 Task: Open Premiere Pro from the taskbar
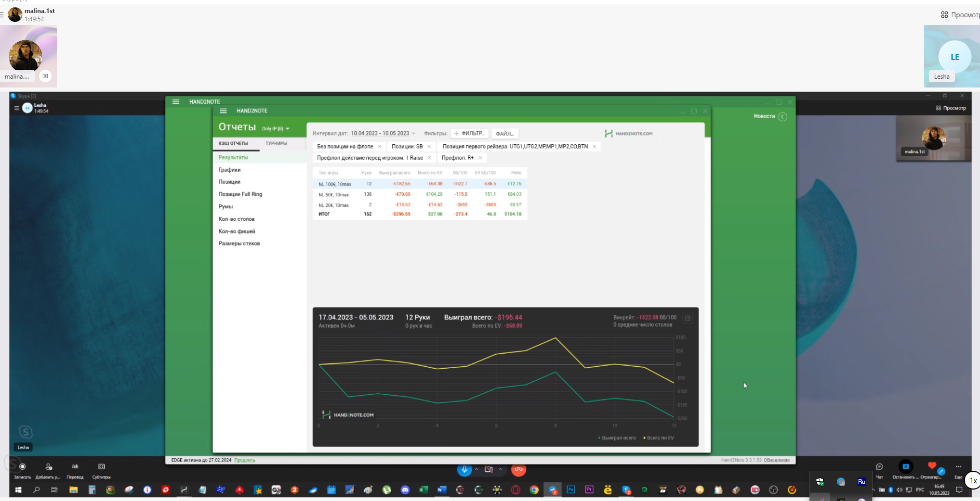coord(589,490)
